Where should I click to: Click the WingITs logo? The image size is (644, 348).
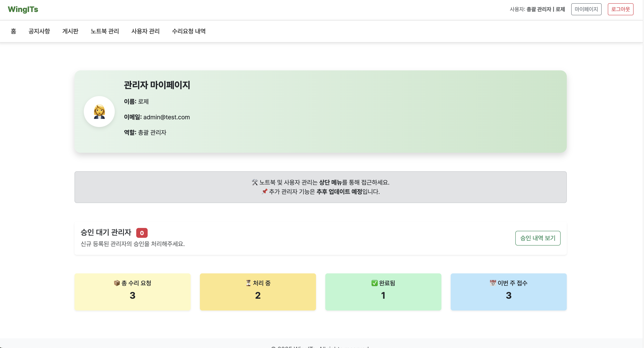point(23,9)
